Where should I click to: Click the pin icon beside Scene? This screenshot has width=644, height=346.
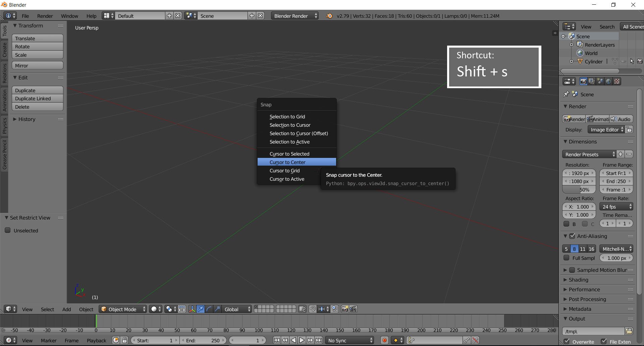(566, 94)
